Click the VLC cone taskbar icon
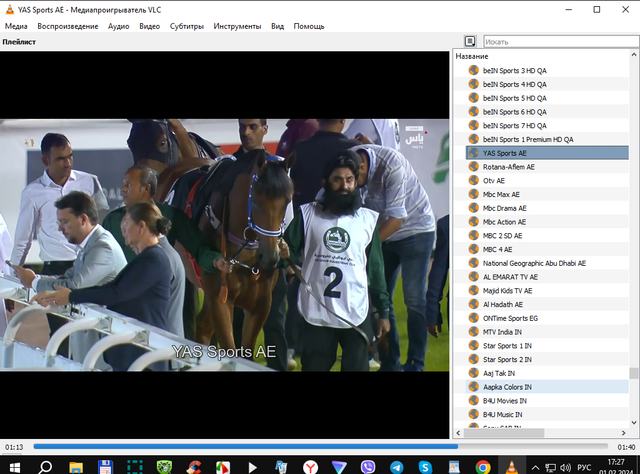This screenshot has height=474, width=640. point(511,467)
